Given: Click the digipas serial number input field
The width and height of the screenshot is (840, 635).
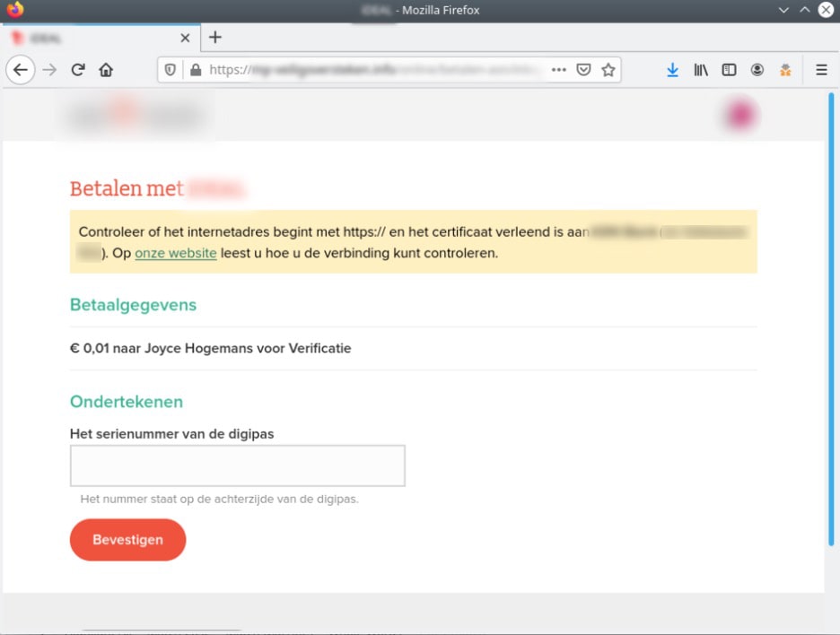Looking at the screenshot, I should click(237, 465).
